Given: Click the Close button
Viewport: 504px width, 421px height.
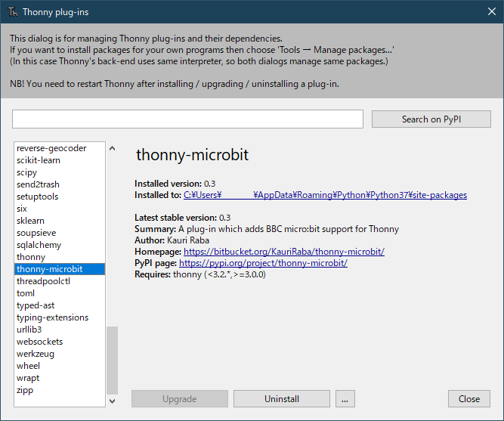Looking at the screenshot, I should click(x=469, y=399).
